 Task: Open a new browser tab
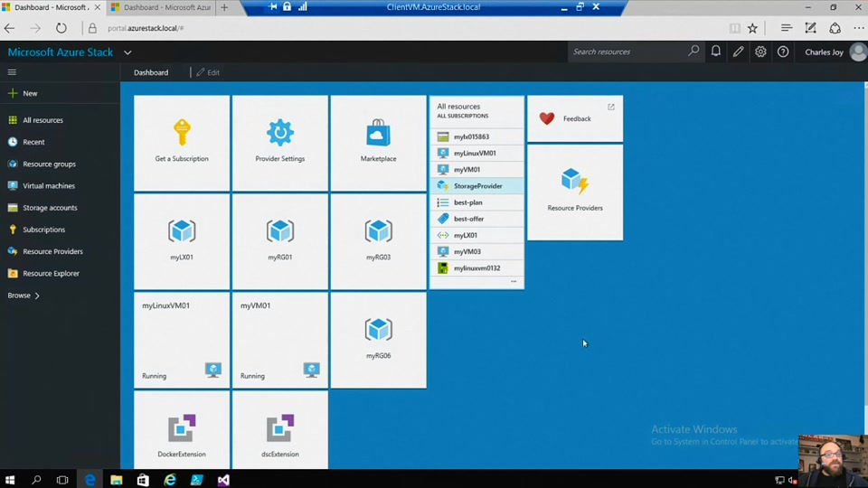point(224,7)
